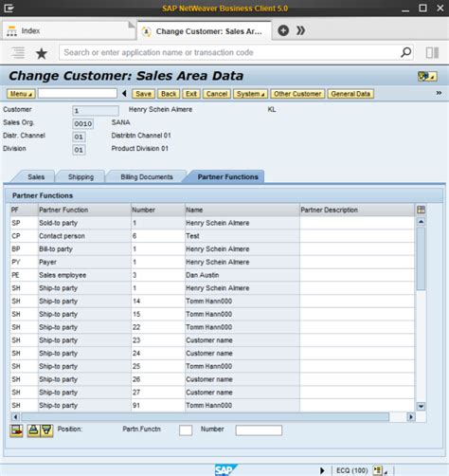Add a new tab with plus icon
The image size is (449, 476).
click(283, 30)
